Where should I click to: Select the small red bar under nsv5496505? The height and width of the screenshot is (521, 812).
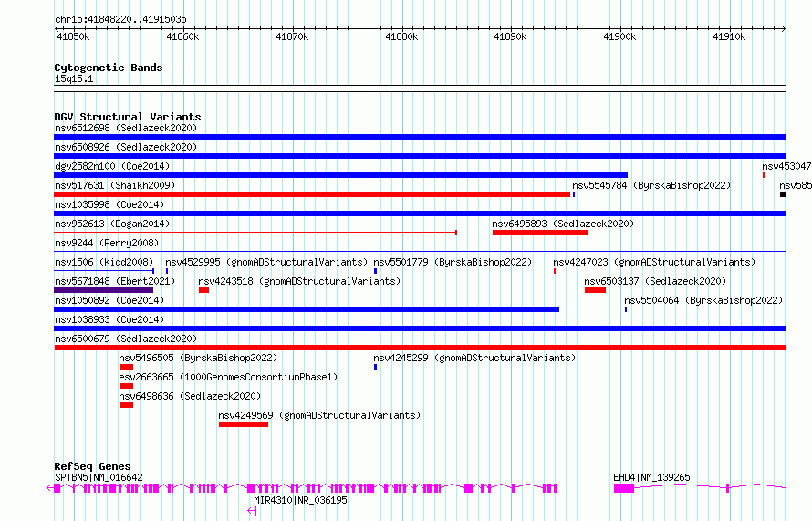126,367
